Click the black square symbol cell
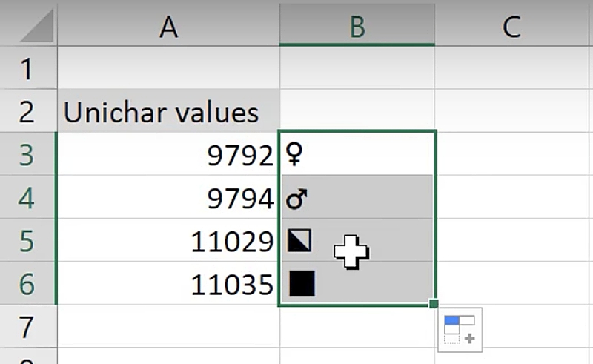Screen dimensions: 593x364 (x=357, y=283)
